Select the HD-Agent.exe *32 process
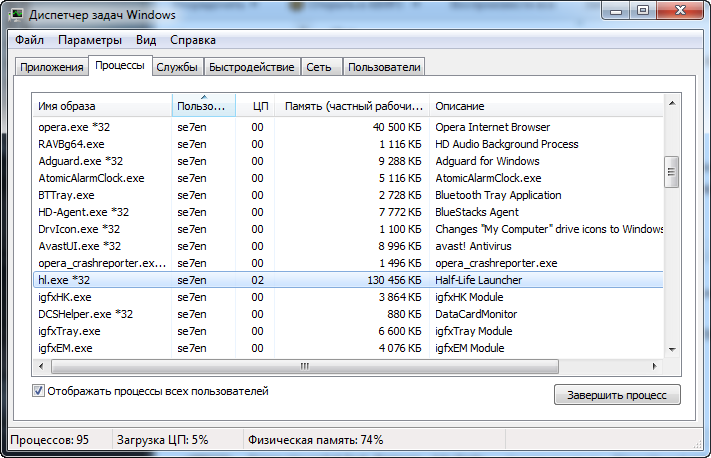The image size is (711, 458). point(348,212)
